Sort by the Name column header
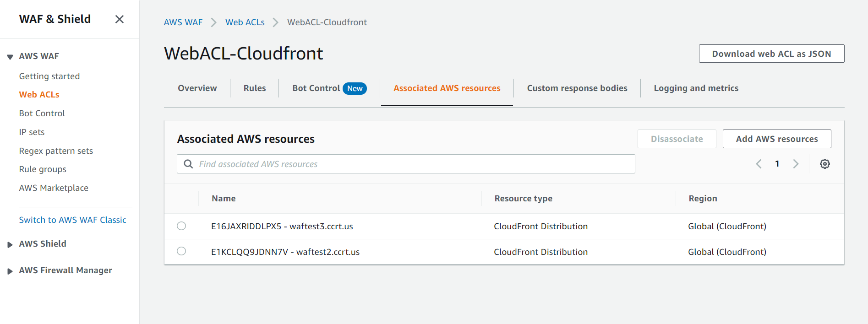Viewport: 868px width, 324px height. click(224, 198)
